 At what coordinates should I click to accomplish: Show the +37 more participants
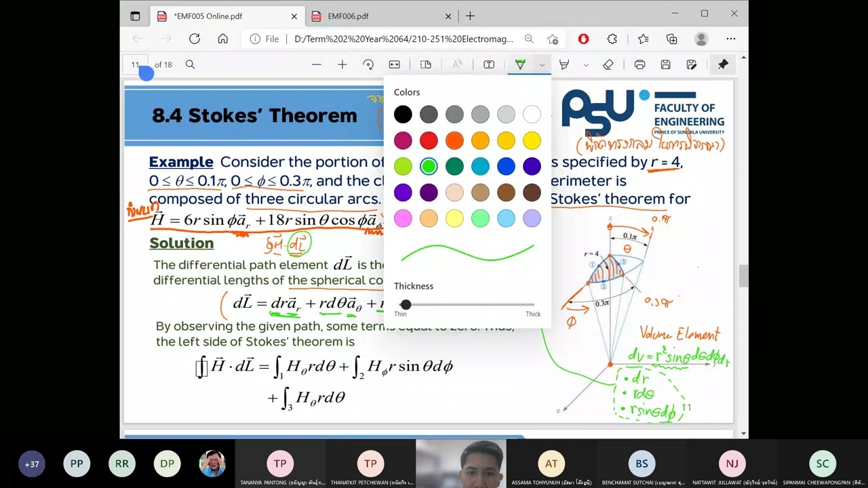tap(32, 464)
